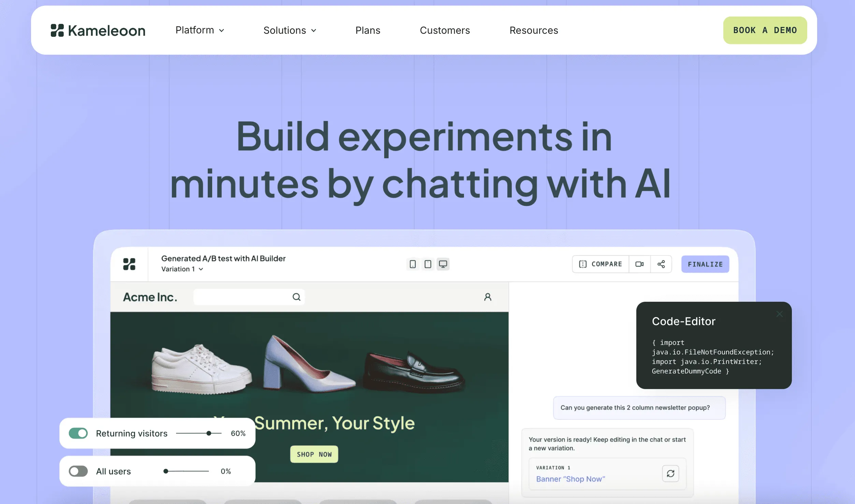The width and height of the screenshot is (855, 504).
Task: Open the user profile icon in Acme header
Action: [x=488, y=297]
